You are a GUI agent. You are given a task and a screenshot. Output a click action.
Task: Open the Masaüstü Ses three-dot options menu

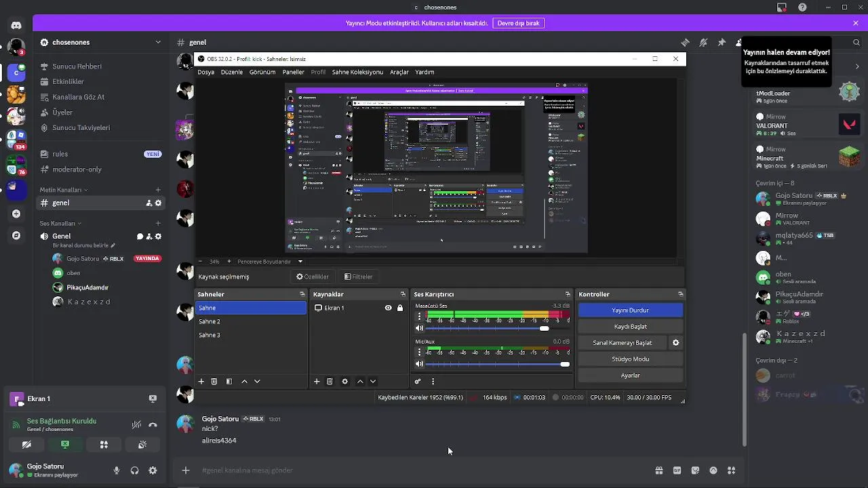click(x=419, y=316)
